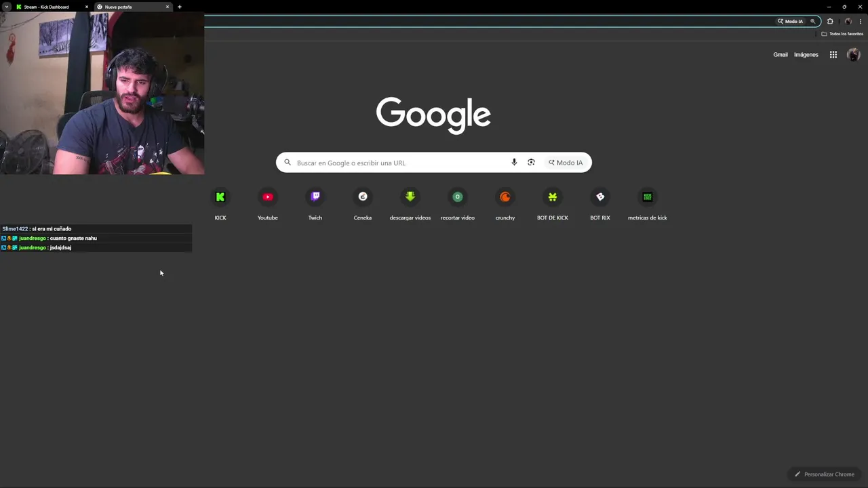Viewport: 868px width, 488px height.
Task: Open the BOT RIX shortcut
Action: pos(600,205)
